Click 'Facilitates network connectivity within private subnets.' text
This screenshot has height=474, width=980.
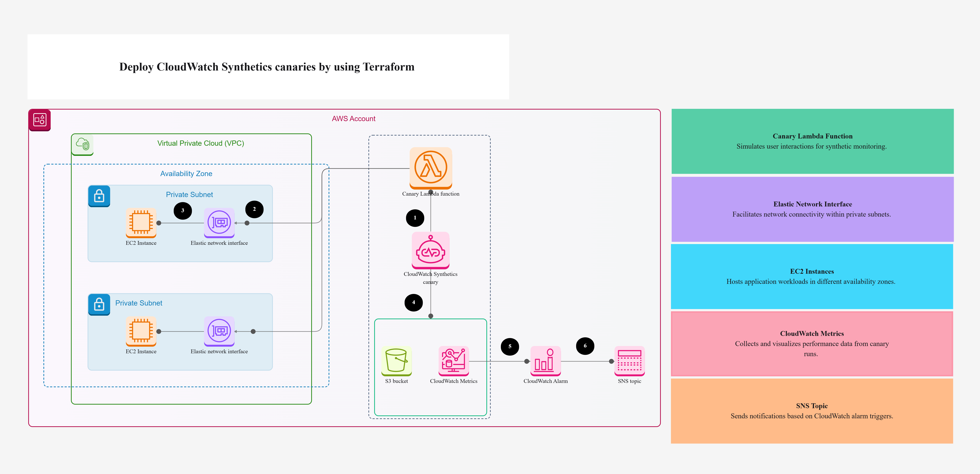click(x=812, y=214)
